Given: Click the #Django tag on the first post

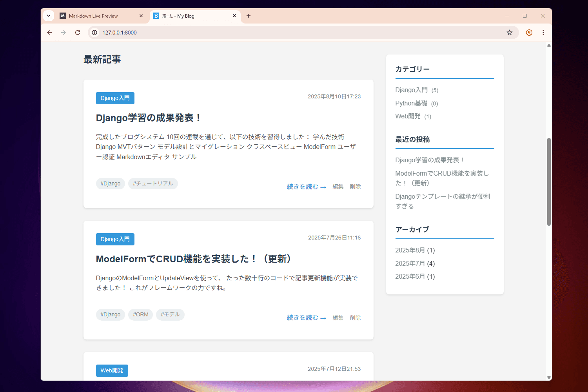Looking at the screenshot, I should [111, 183].
